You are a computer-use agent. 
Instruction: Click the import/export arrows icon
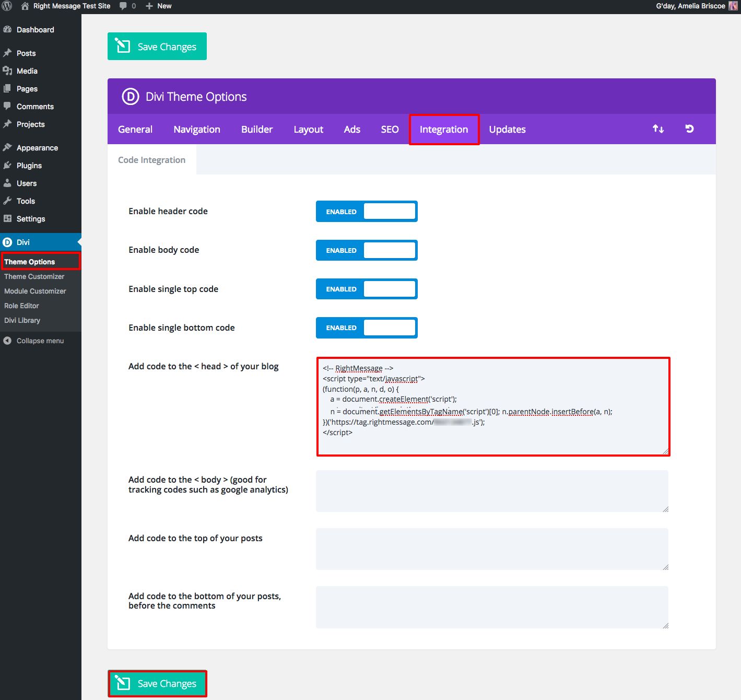pyautogui.click(x=658, y=129)
